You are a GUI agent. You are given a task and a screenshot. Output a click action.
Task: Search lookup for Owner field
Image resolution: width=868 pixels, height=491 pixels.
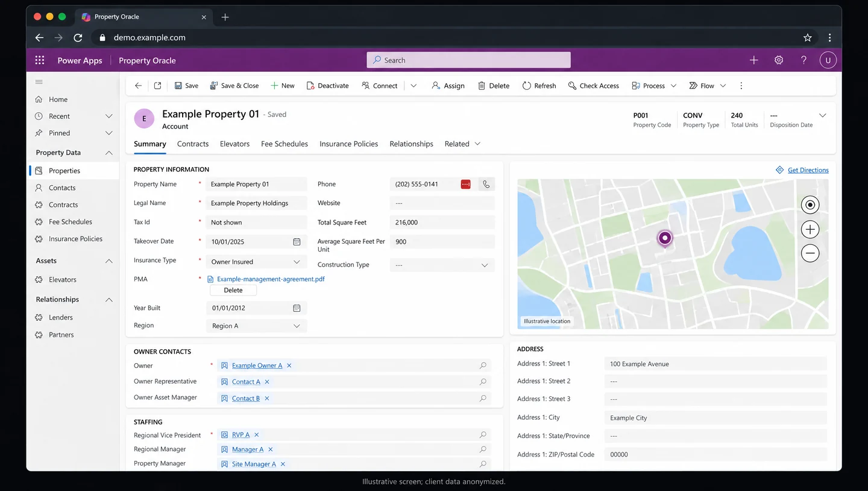tap(483, 366)
